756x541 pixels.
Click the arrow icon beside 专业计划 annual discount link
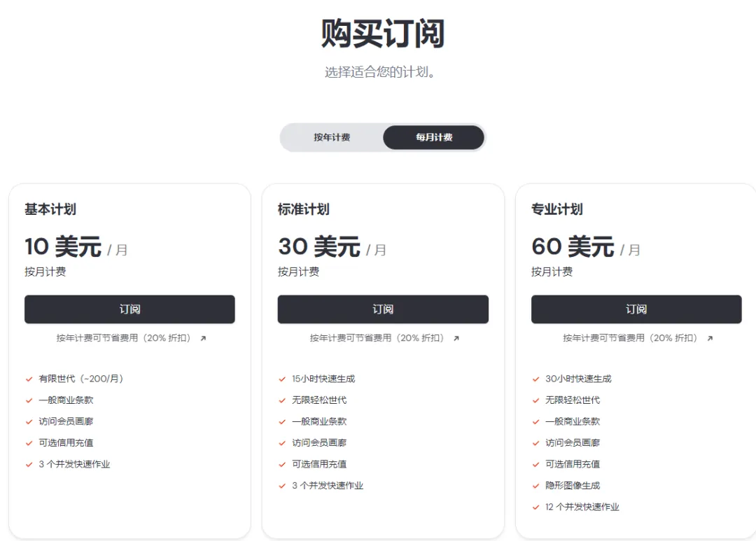point(708,338)
